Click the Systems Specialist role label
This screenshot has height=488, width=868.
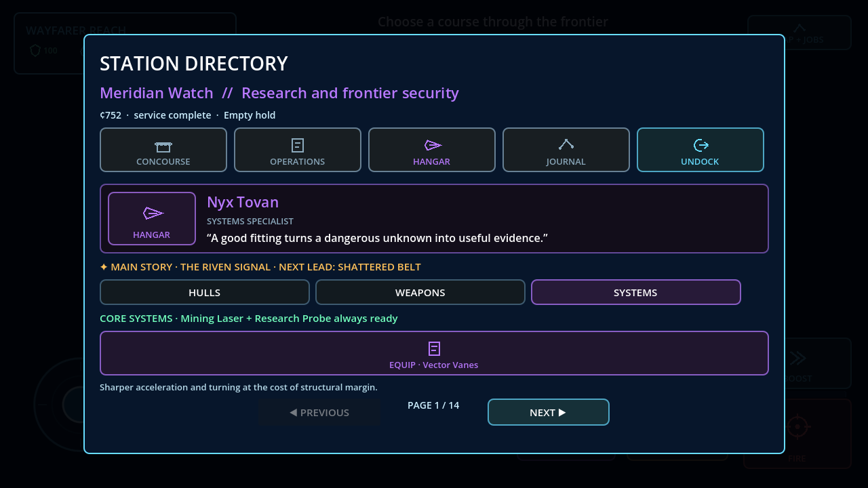250,222
